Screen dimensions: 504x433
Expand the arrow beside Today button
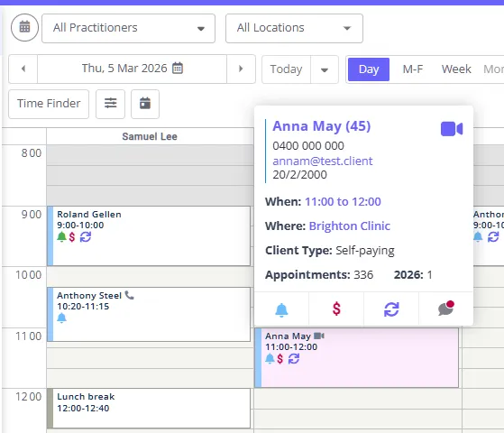325,69
